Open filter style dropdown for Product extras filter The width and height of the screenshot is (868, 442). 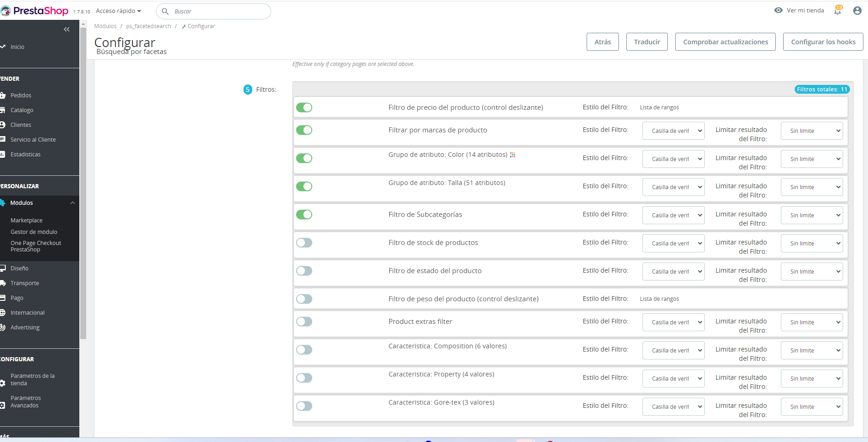pos(673,323)
